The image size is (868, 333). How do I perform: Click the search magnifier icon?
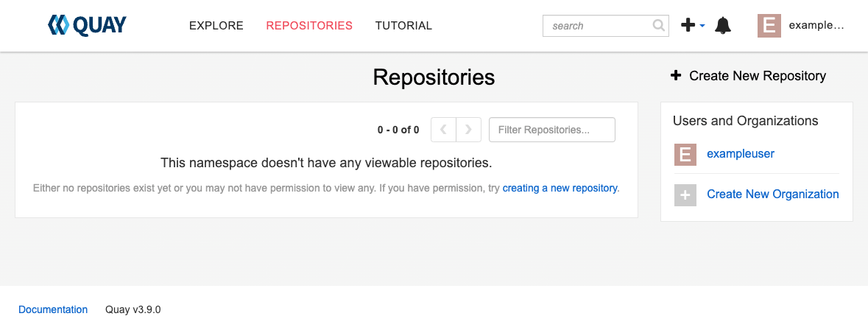658,26
